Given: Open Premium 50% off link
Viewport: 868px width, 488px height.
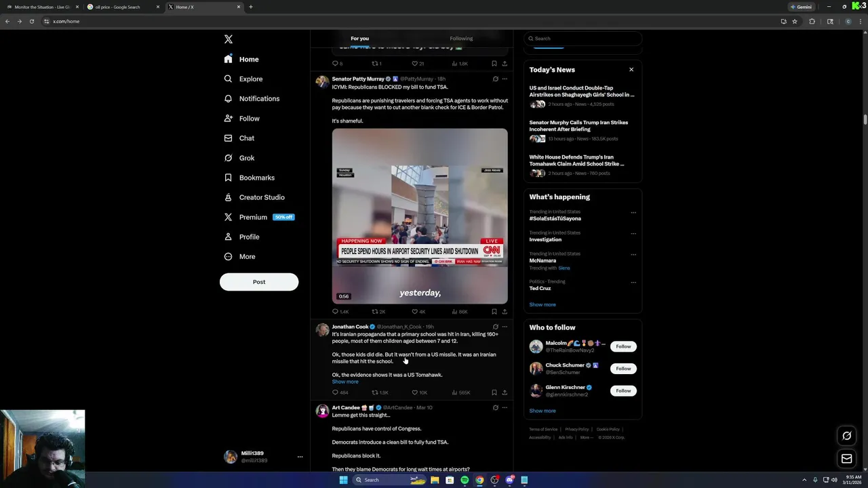Looking at the screenshot, I should (258, 217).
